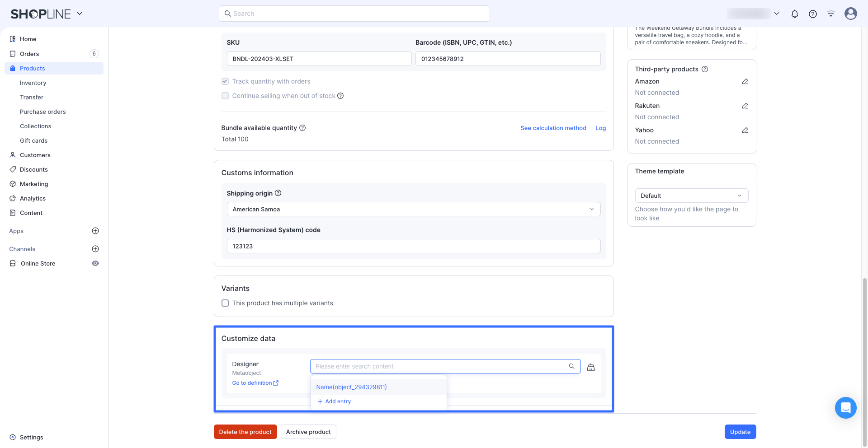Open Inventory in the sidebar

click(33, 83)
